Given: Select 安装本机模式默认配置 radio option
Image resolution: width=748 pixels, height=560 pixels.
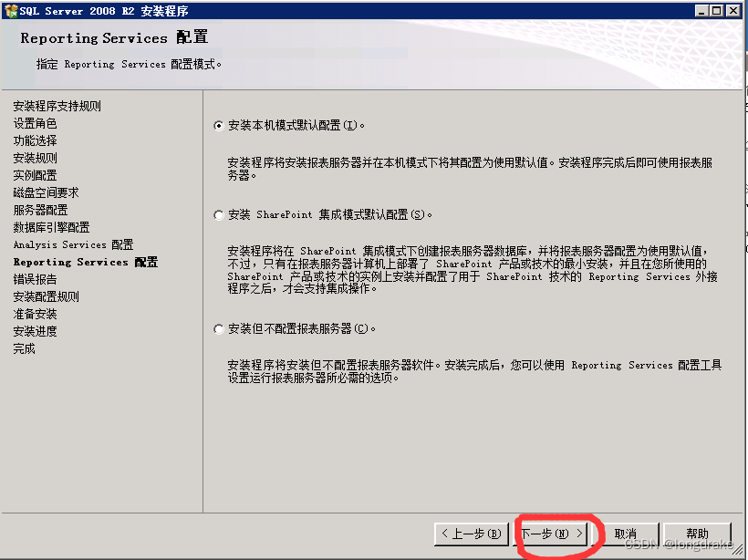Looking at the screenshot, I should pos(217,126).
